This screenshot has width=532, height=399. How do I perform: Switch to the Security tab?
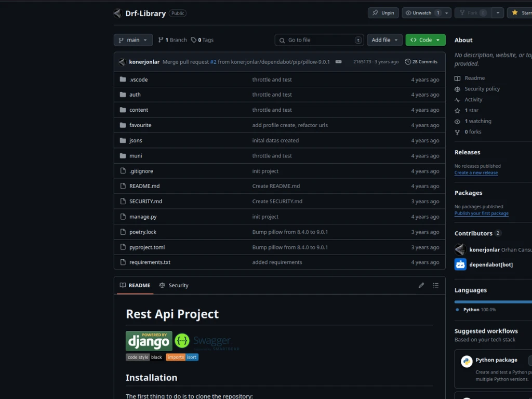174,285
